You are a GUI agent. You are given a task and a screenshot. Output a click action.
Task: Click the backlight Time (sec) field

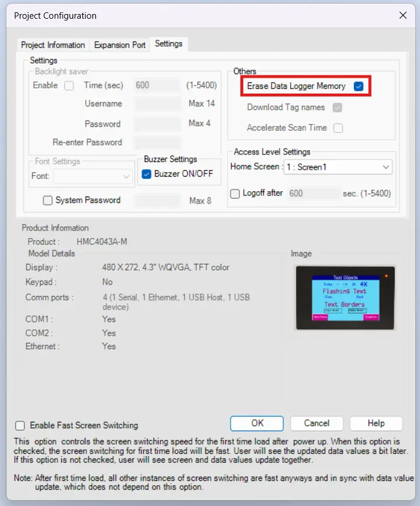pos(157,85)
